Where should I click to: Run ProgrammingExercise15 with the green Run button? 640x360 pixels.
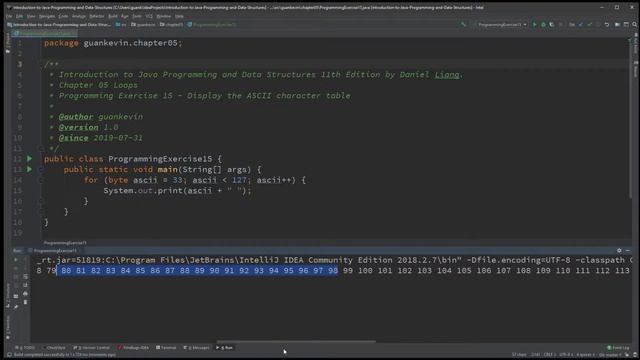click(x=534, y=24)
